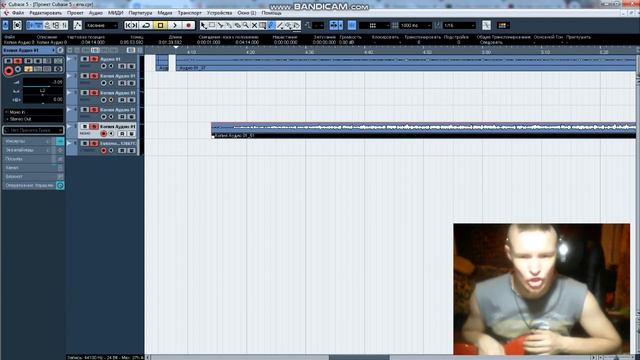Screen dimensions: 640x360
Task: Open the МИДИ menu
Action: tap(116, 13)
